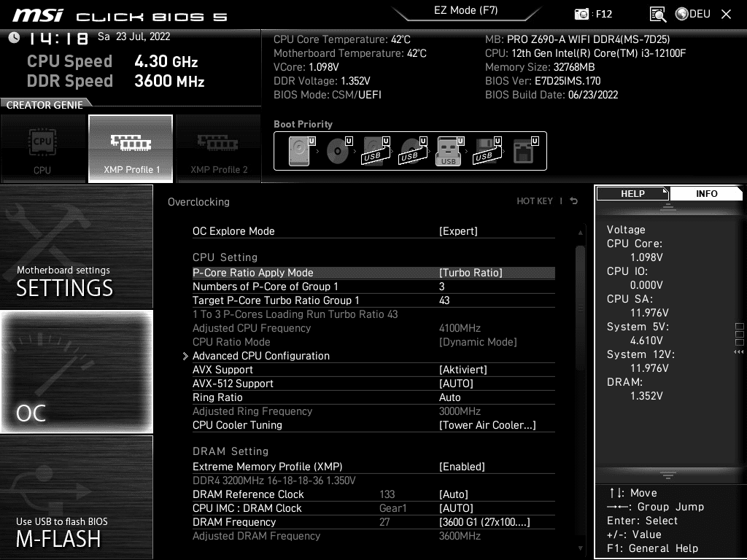Select the USB hard disk boot icon
The width and height of the screenshot is (747, 560).
[x=376, y=151]
